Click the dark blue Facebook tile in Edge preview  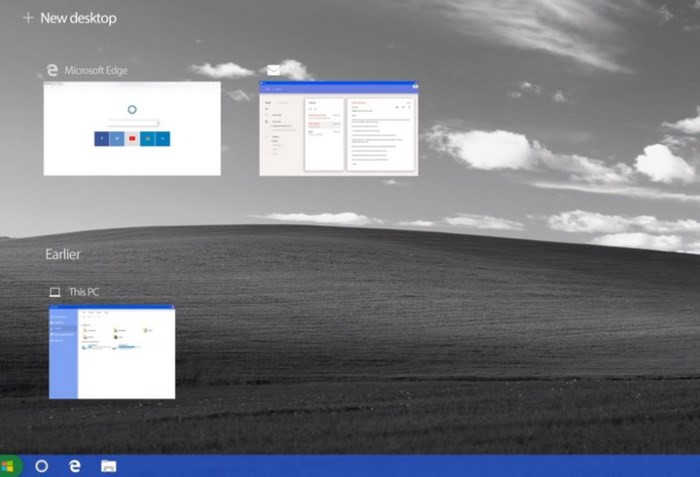(x=102, y=139)
